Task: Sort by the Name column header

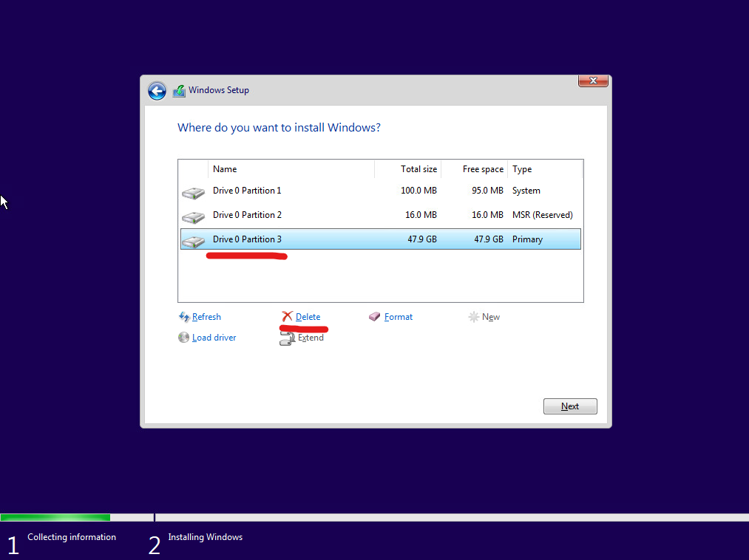Action: click(291, 169)
